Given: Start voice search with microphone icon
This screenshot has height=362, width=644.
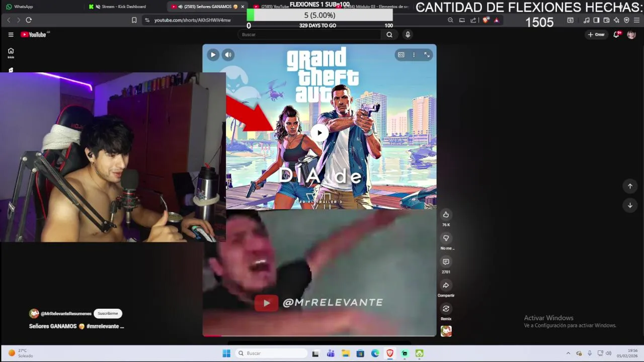Looking at the screenshot, I should [408, 35].
